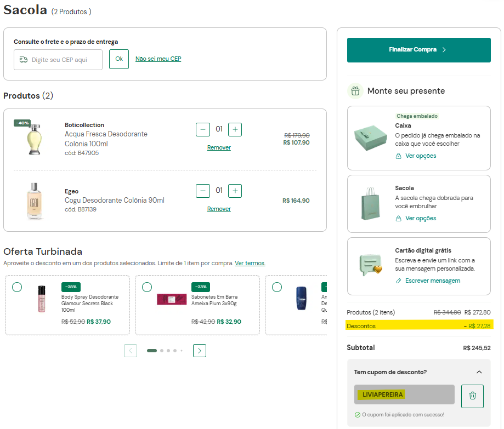Click the -40% discount badge
Image resolution: width=504 pixels, height=429 pixels.
(x=22, y=123)
